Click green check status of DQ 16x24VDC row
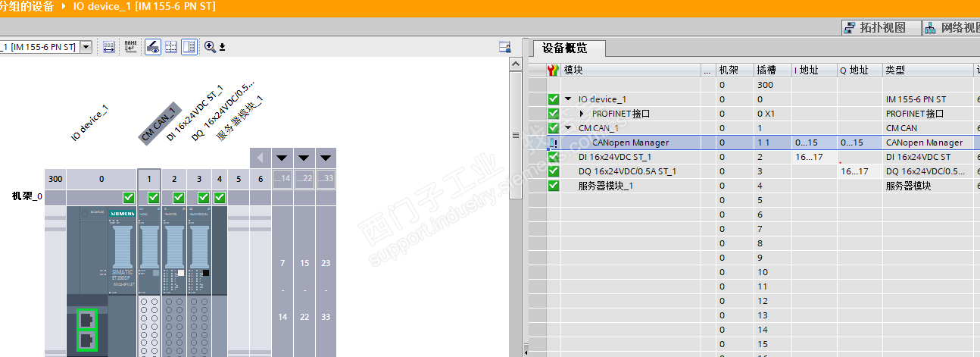980x357 pixels. [553, 171]
